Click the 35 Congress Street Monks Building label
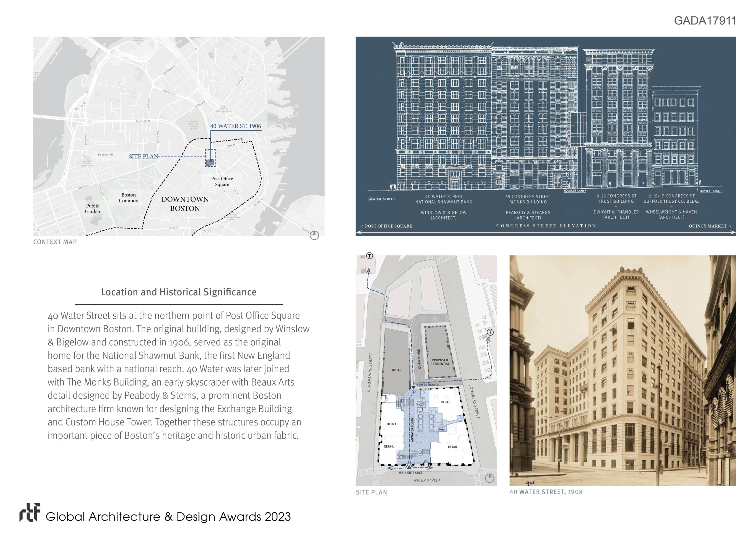The image size is (756, 534). click(x=528, y=199)
